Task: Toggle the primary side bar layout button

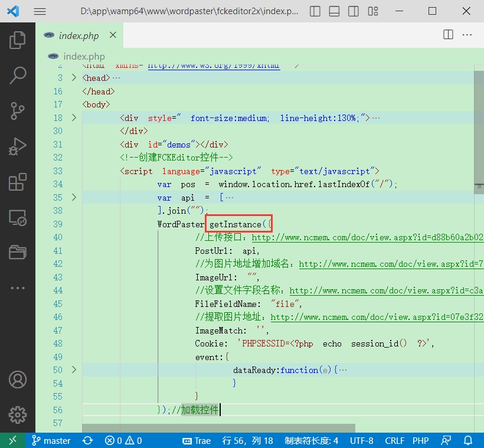Action: tap(316, 11)
